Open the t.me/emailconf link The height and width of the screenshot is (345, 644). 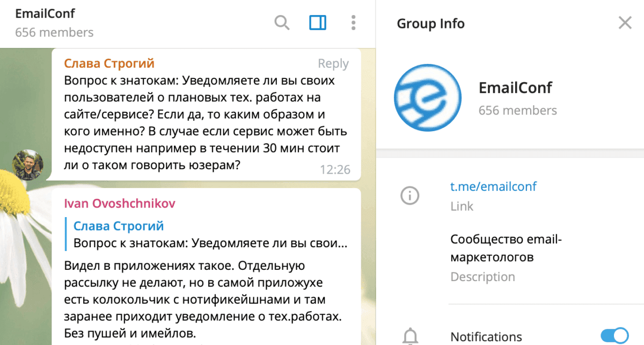click(x=493, y=186)
